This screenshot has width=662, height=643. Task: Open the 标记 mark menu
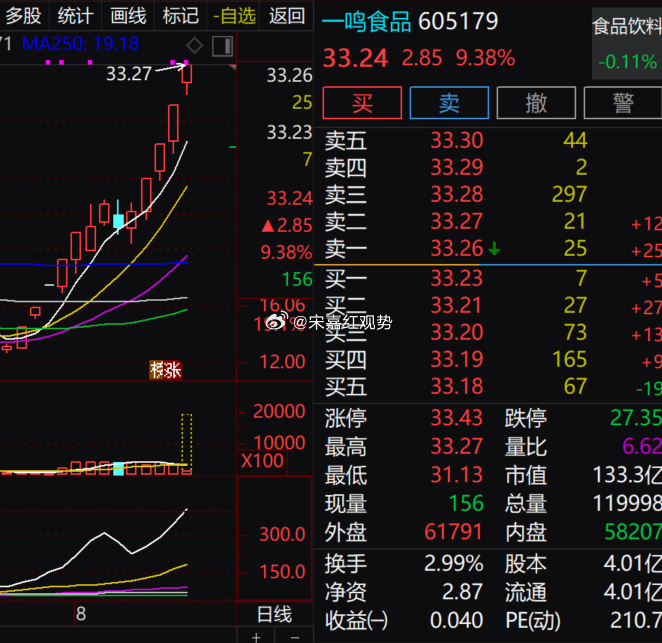click(x=181, y=16)
